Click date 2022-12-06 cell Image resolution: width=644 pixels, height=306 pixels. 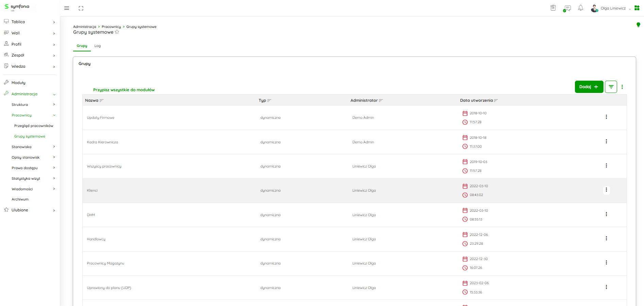click(x=479, y=235)
